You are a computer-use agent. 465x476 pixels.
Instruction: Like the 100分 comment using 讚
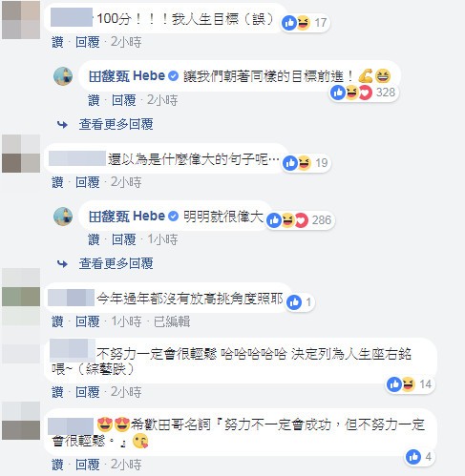click(x=57, y=42)
